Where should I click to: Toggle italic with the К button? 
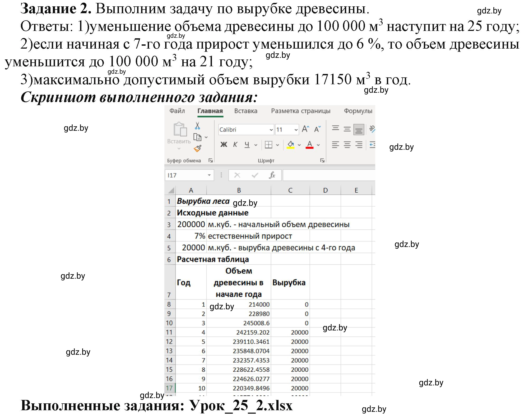235,145
